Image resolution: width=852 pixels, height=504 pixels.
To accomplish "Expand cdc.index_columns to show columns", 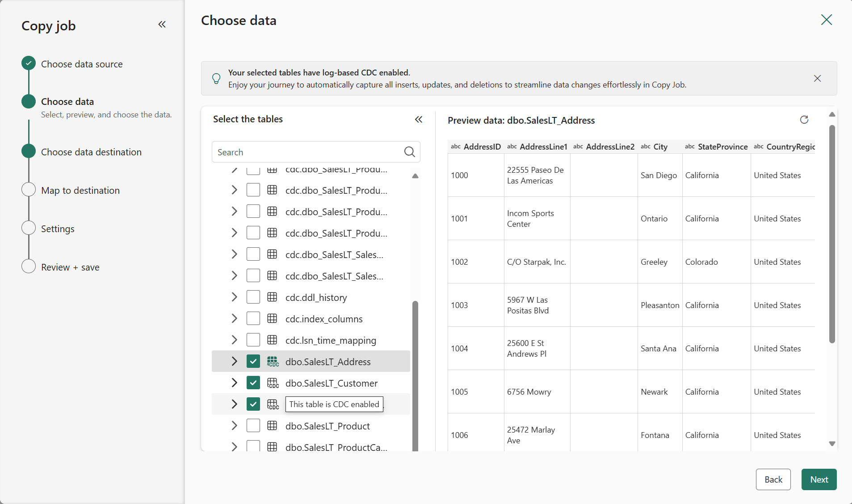I will [x=234, y=318].
